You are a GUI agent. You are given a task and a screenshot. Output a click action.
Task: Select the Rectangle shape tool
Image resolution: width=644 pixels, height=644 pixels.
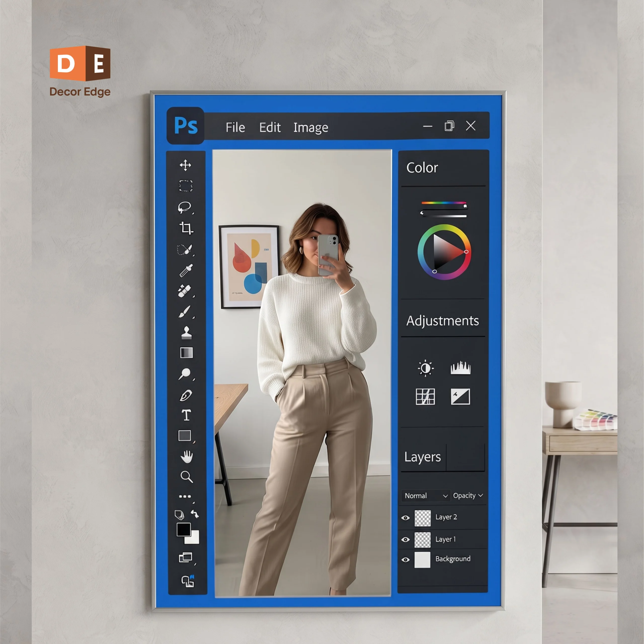pyautogui.click(x=185, y=436)
